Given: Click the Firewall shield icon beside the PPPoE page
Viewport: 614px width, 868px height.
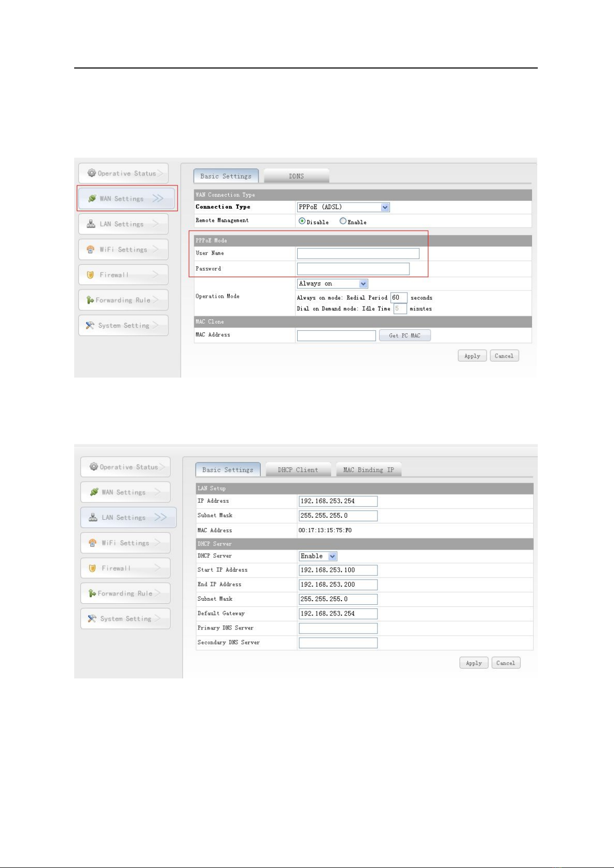Looking at the screenshot, I should (x=91, y=275).
